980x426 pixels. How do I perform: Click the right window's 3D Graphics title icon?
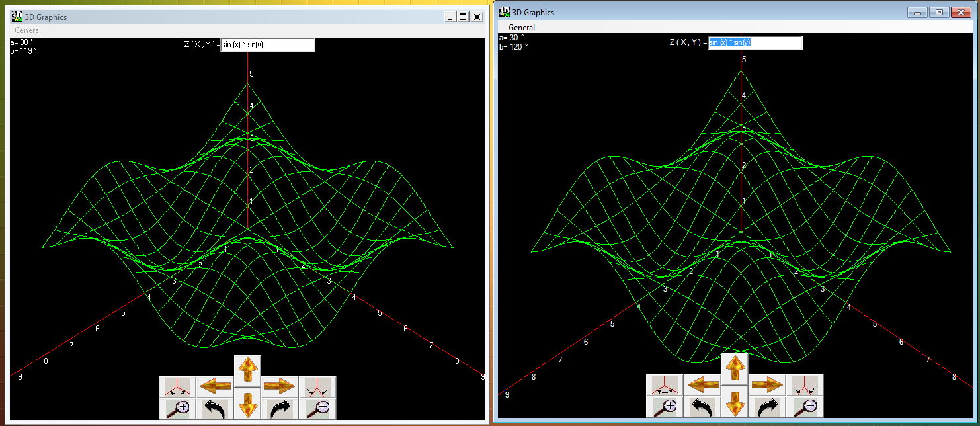pos(505,11)
